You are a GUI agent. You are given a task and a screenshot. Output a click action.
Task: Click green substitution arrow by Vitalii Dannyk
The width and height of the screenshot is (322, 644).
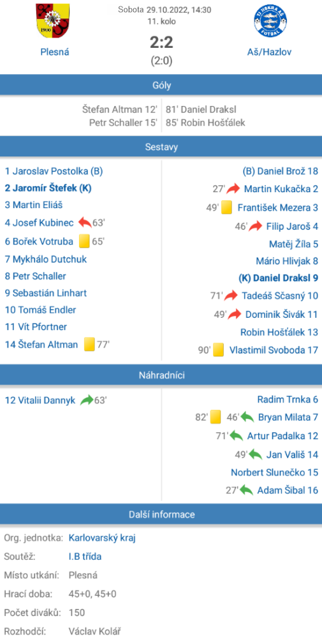pos(87,400)
